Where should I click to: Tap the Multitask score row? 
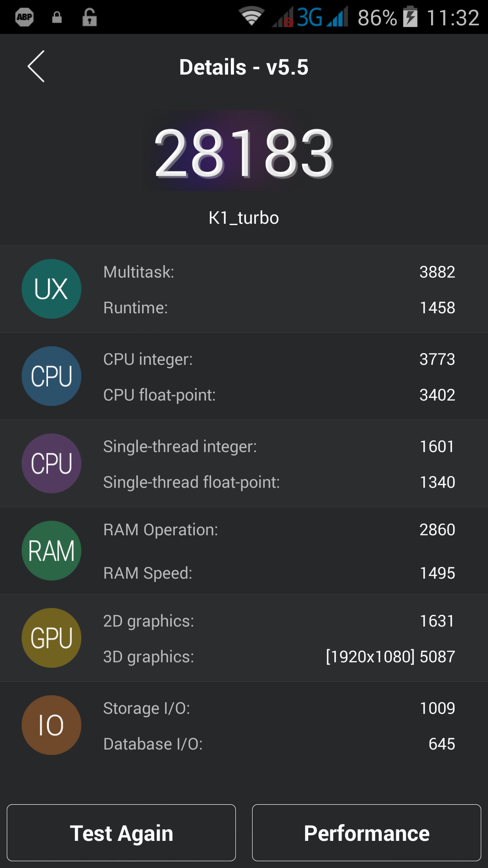(x=279, y=272)
